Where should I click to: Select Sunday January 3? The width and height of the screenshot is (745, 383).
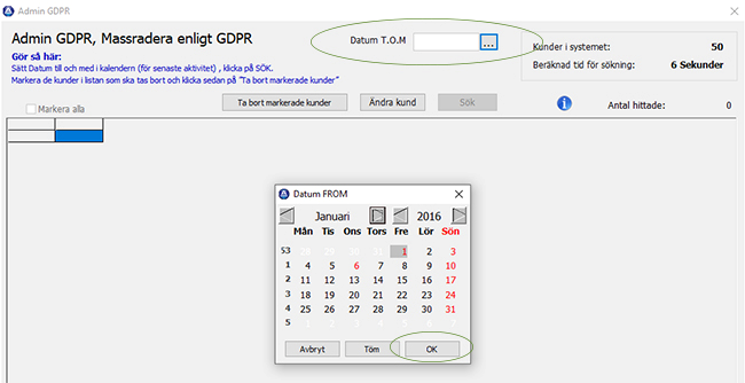453,251
